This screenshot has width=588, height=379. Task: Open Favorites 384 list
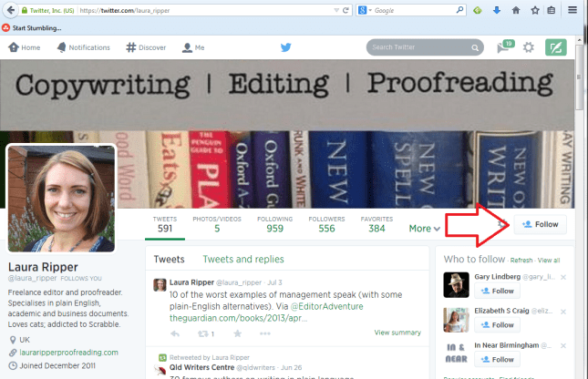coord(377,224)
